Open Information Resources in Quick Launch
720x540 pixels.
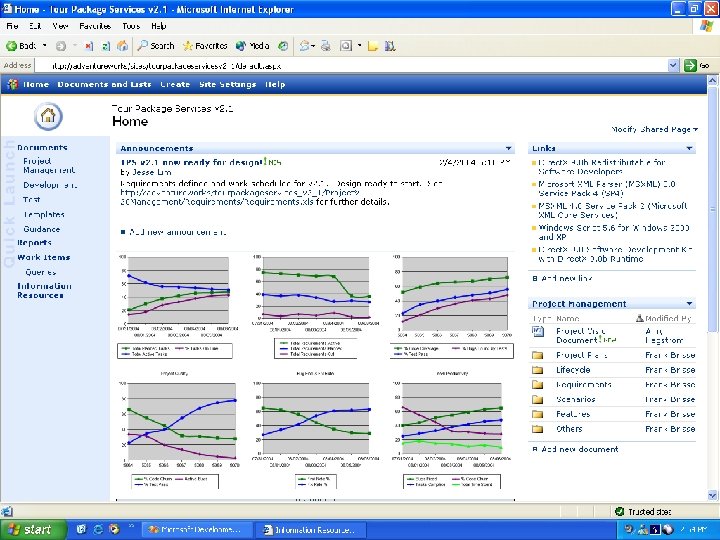pos(44,291)
